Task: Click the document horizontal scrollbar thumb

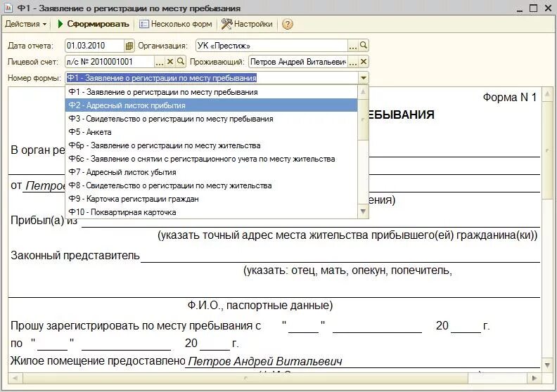Action: [245, 378]
